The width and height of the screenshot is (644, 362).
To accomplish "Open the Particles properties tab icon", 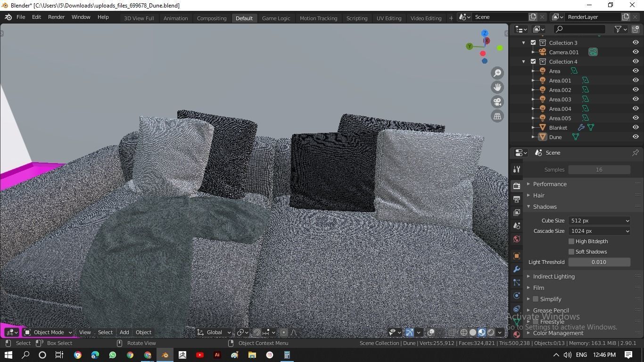I will point(517,282).
